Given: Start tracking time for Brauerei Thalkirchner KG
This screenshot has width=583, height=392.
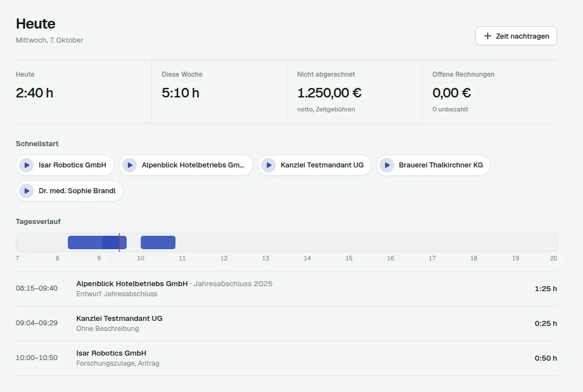Looking at the screenshot, I should tap(433, 165).
